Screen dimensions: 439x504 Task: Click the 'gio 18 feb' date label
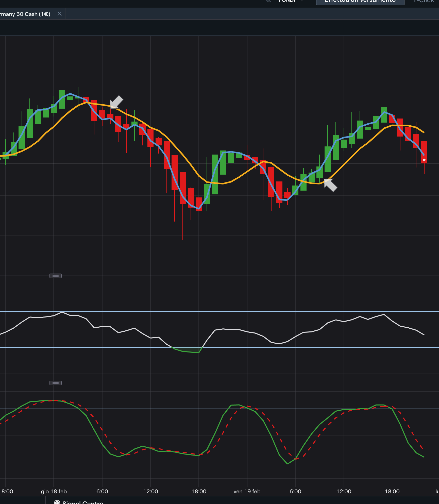click(54, 492)
